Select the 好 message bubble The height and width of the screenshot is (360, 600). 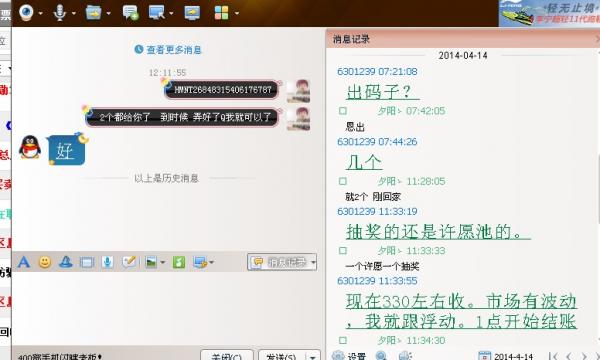(x=67, y=150)
